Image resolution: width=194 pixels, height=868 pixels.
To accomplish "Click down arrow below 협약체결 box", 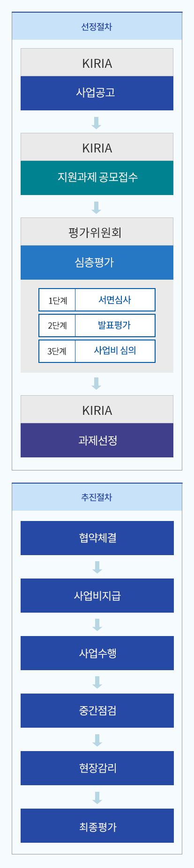I will tap(97, 567).
